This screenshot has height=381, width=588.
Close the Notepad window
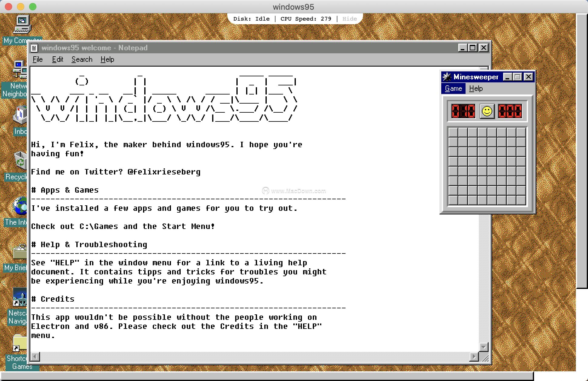click(484, 48)
